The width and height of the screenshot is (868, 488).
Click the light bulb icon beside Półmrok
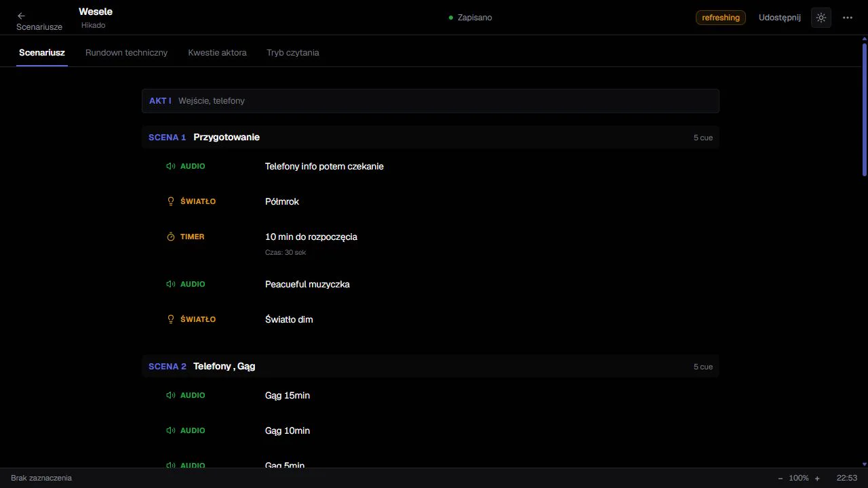click(171, 201)
